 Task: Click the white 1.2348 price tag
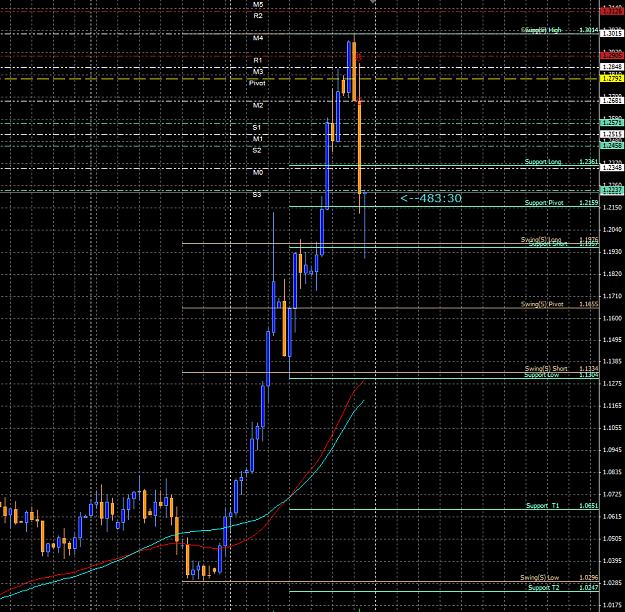pyautogui.click(x=612, y=167)
